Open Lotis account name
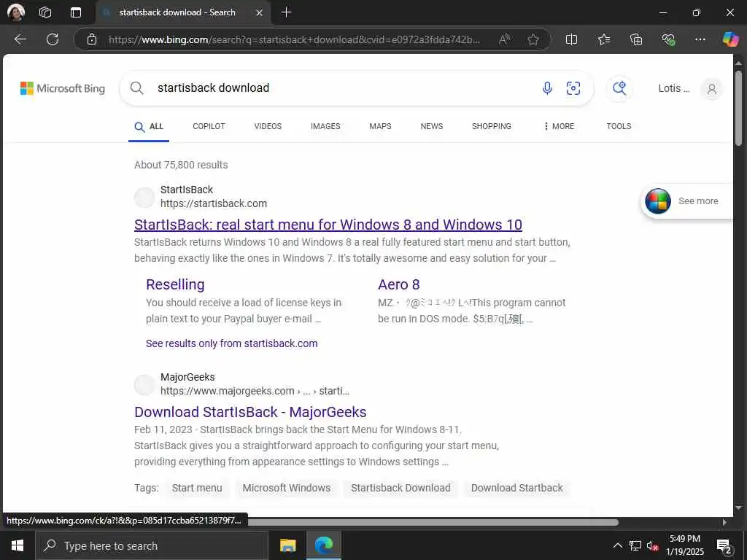747x560 pixels. coord(673,88)
